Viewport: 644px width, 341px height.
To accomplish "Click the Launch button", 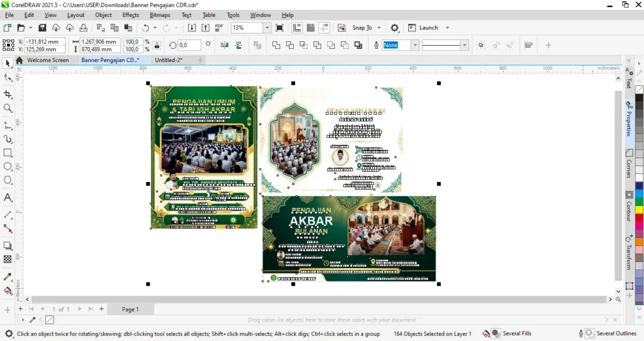I will tap(423, 28).
